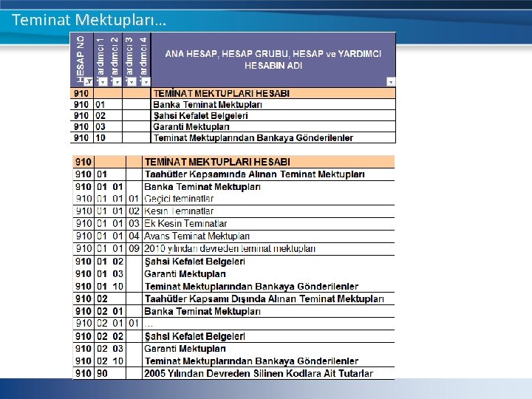Click the '90' code in the 2005 Yılından row
The height and width of the screenshot is (399, 532).
click(102, 374)
